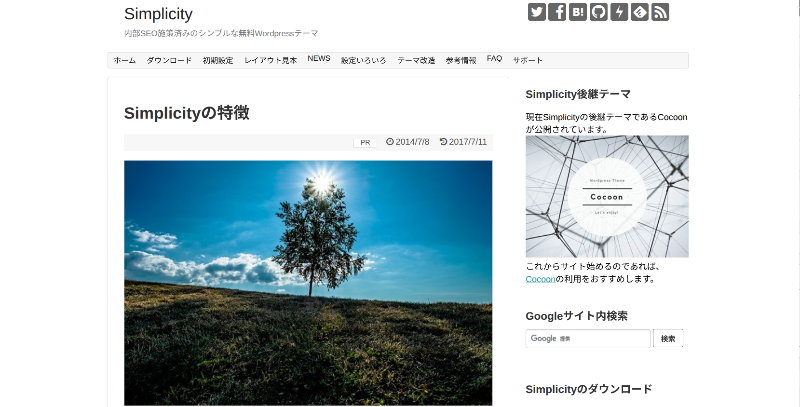
Task: Click the サポート menu item
Action: tap(528, 61)
